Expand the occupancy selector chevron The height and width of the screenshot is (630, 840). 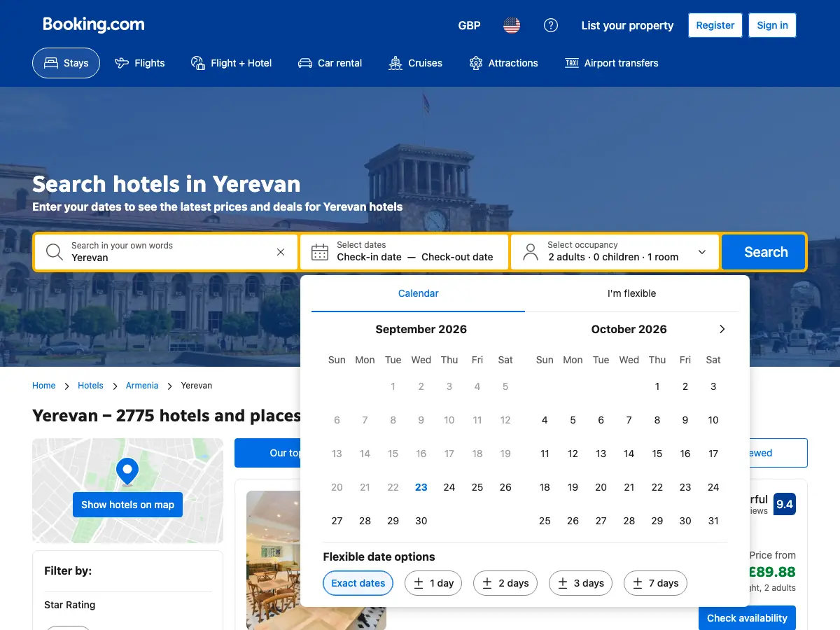(702, 252)
